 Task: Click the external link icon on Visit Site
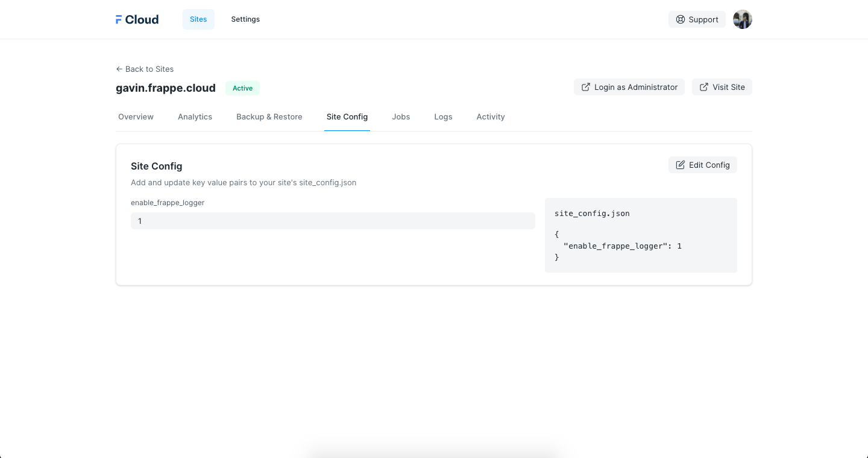pos(703,87)
